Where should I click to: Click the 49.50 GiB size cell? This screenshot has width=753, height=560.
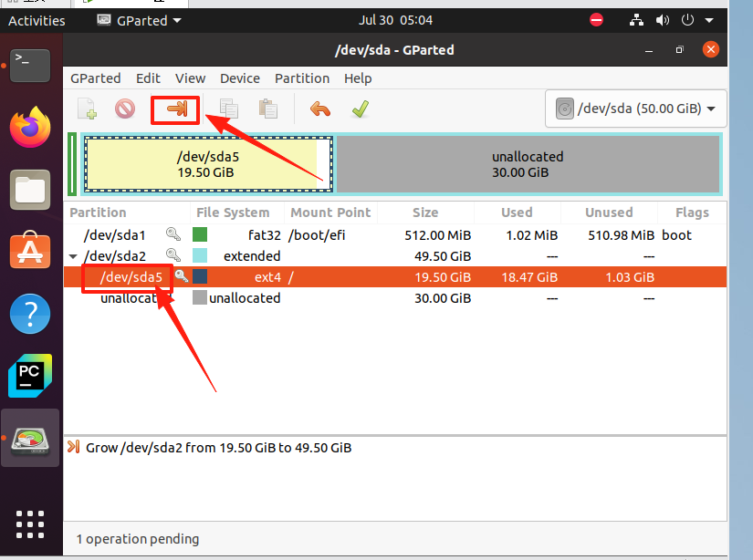pyautogui.click(x=443, y=256)
